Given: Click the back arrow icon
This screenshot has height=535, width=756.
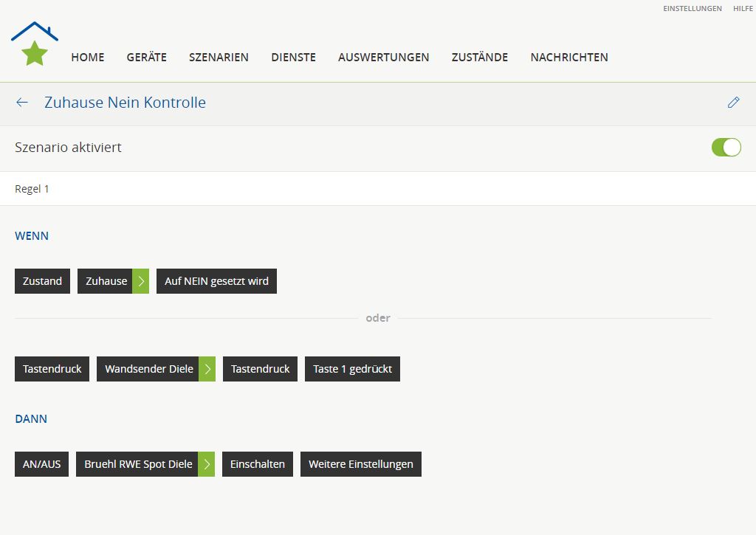Looking at the screenshot, I should 22,103.
